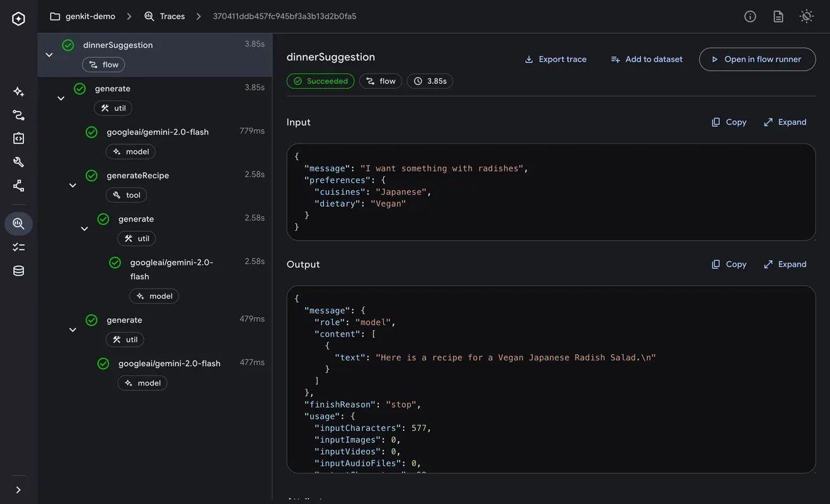
Task: Go to Traces in the breadcrumb
Action: pos(164,16)
